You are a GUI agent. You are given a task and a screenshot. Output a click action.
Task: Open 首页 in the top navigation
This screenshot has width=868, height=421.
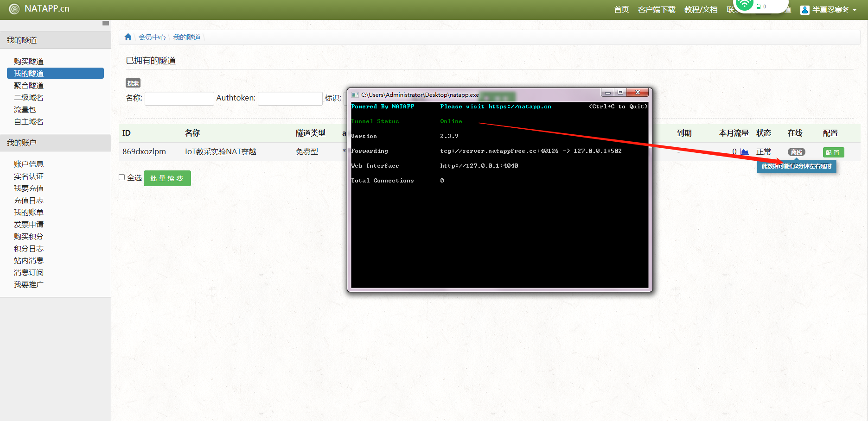pos(621,10)
